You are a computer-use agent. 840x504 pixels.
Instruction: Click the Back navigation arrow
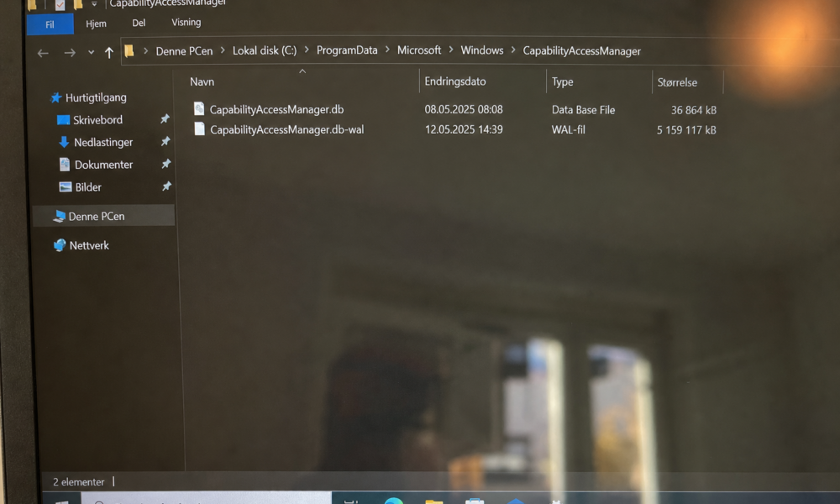point(43,53)
